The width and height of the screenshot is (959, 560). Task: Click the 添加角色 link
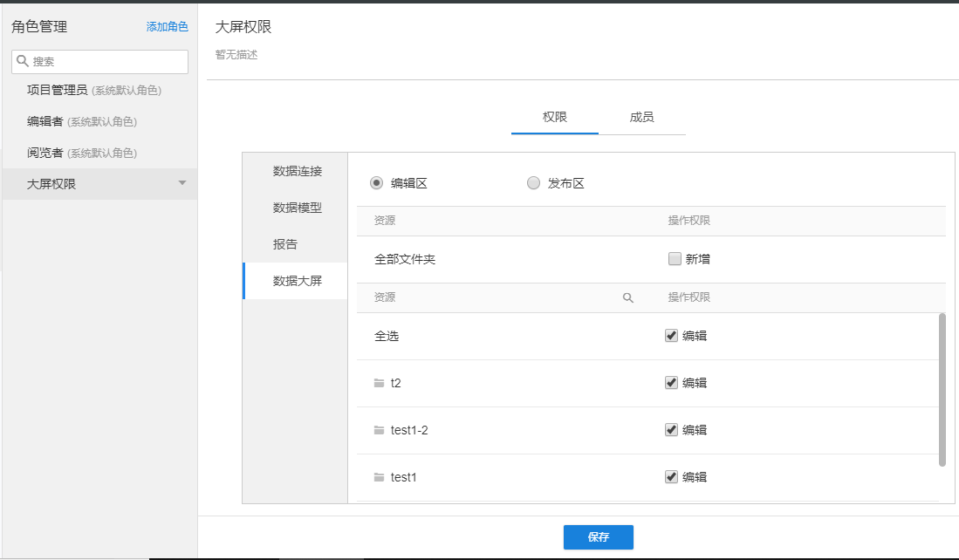167,27
